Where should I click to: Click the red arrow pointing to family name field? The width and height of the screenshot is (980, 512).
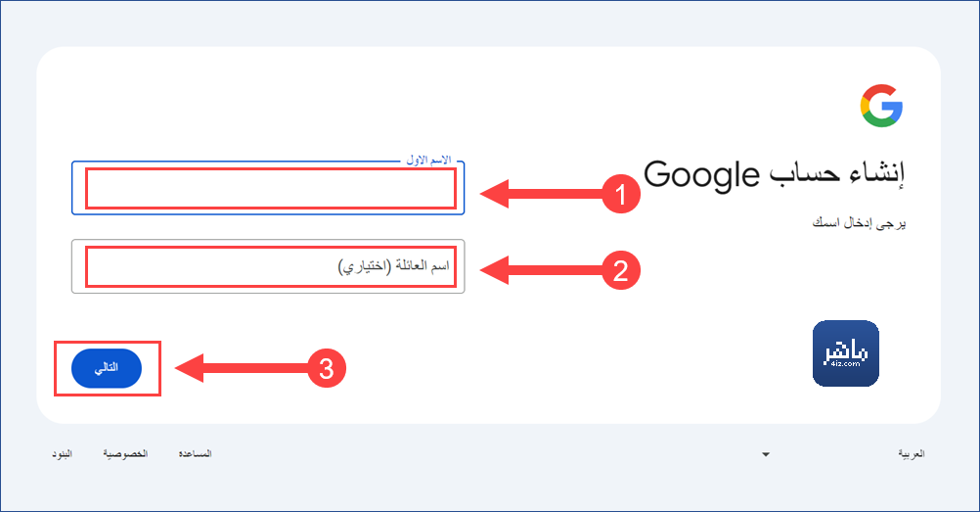541,270
